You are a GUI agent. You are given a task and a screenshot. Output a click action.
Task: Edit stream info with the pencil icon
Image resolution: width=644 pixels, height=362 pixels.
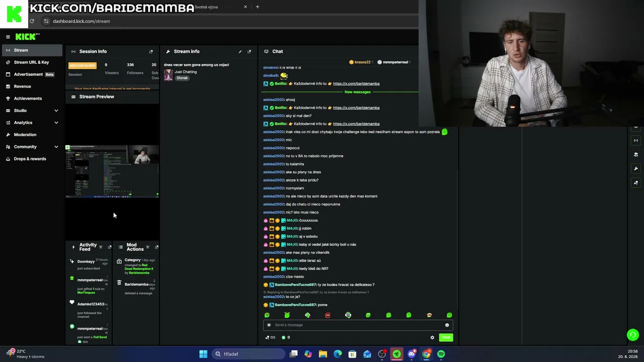[240, 51]
